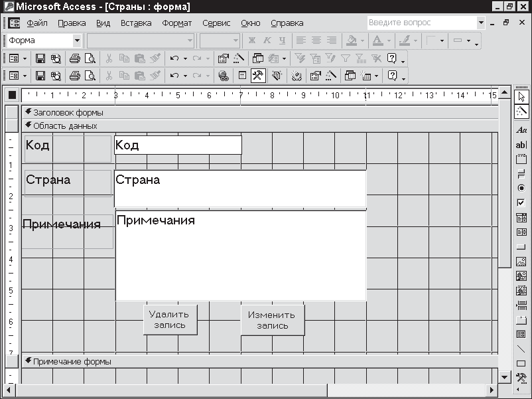532x399 pixels.
Task: Pick the Option Button tool in toolbox
Action: (521, 189)
